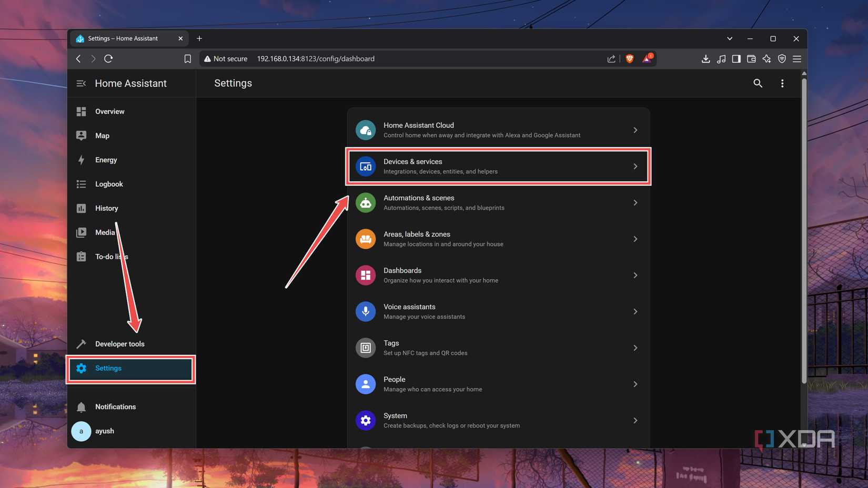Click the browser address bar URL
Image resolution: width=868 pixels, height=488 pixels.
316,59
